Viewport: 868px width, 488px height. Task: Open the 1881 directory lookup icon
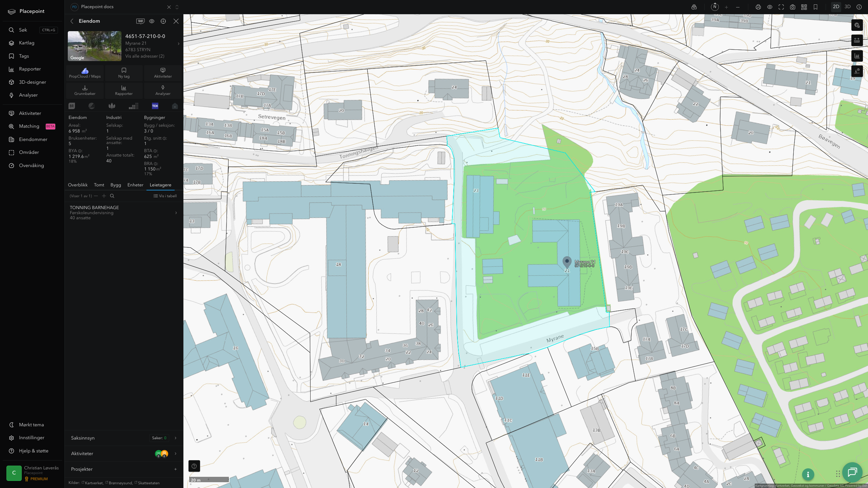(x=140, y=21)
